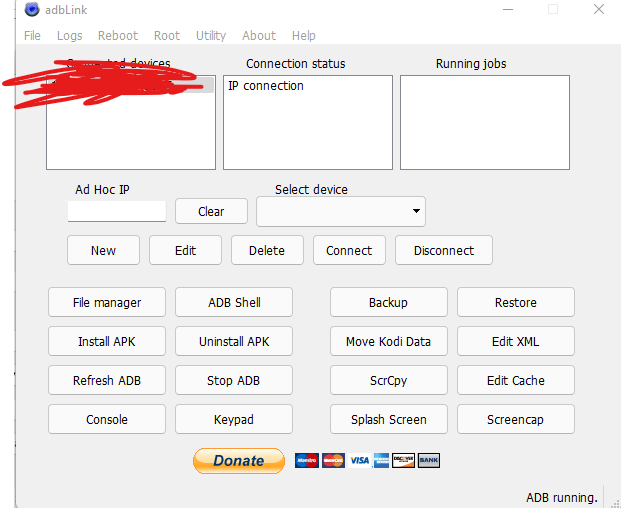Open the Keypad
Viewport: 621px width, 508px height.
point(234,419)
